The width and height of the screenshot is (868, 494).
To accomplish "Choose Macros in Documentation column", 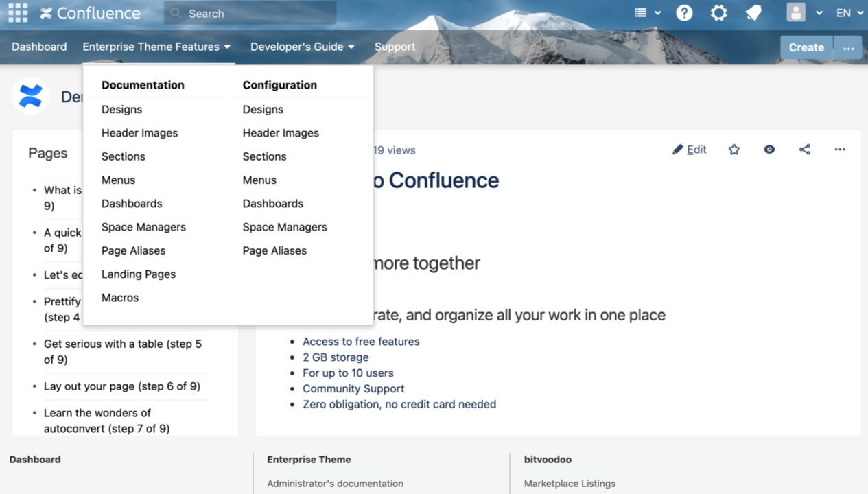I will pyautogui.click(x=120, y=298).
